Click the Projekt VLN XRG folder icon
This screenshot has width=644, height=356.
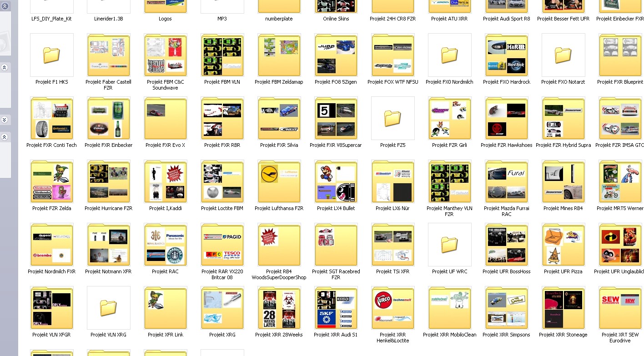(109, 308)
